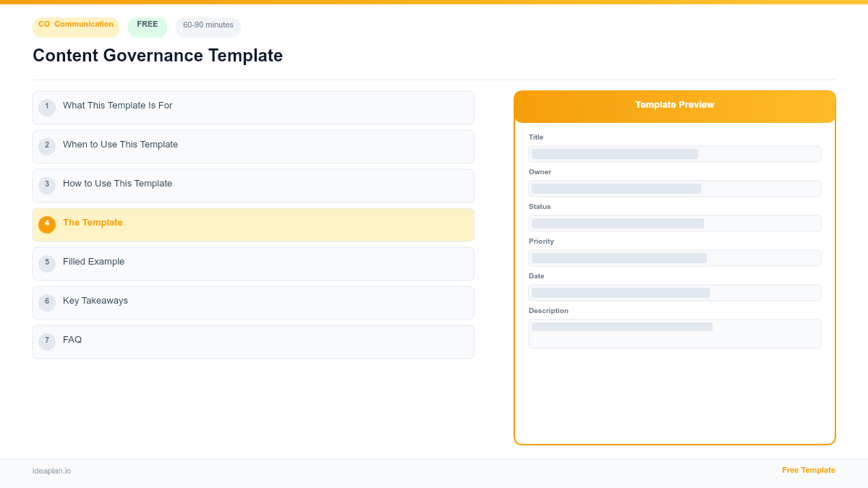Viewport: 868px width, 488px height.
Task: Open the Priority field selector
Action: click(x=674, y=258)
